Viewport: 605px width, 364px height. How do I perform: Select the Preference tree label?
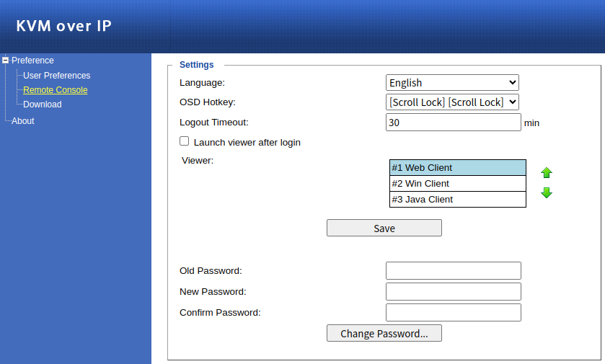[32, 61]
